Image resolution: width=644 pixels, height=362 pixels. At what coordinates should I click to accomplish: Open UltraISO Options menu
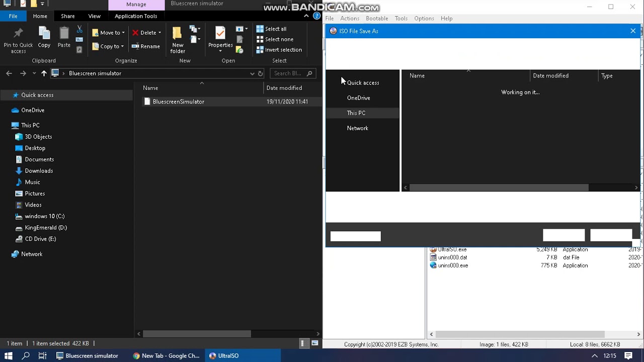(424, 18)
